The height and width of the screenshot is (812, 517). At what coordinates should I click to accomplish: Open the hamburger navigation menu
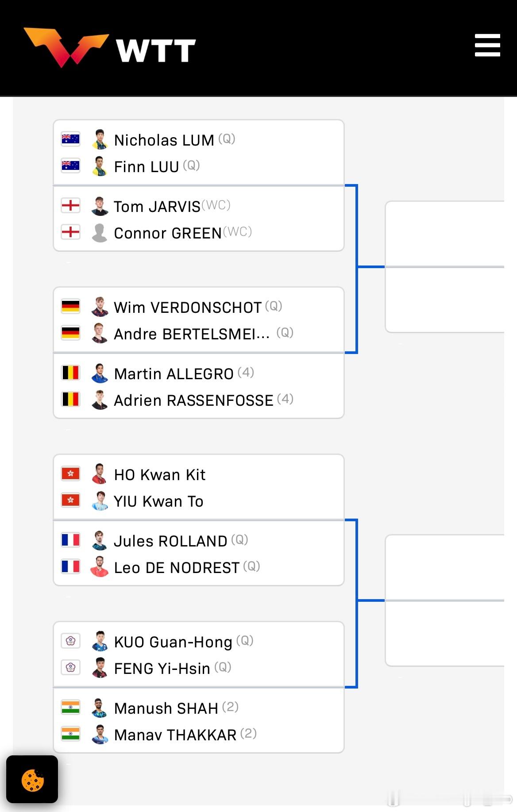(487, 45)
